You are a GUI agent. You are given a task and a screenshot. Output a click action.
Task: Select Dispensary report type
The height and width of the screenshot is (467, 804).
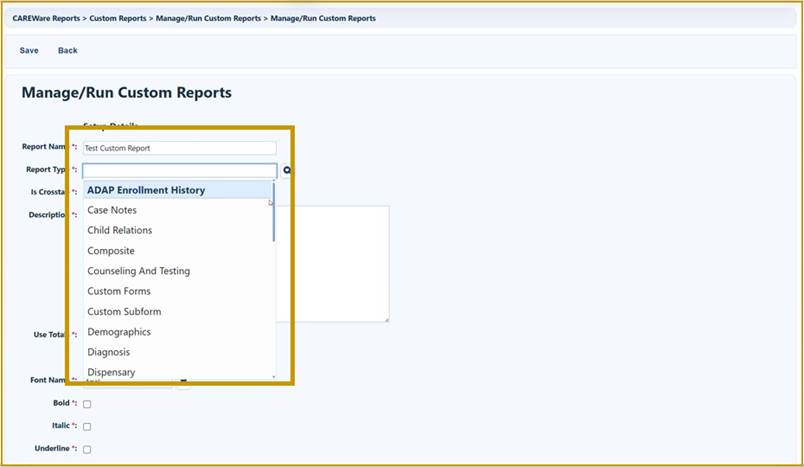(178, 372)
